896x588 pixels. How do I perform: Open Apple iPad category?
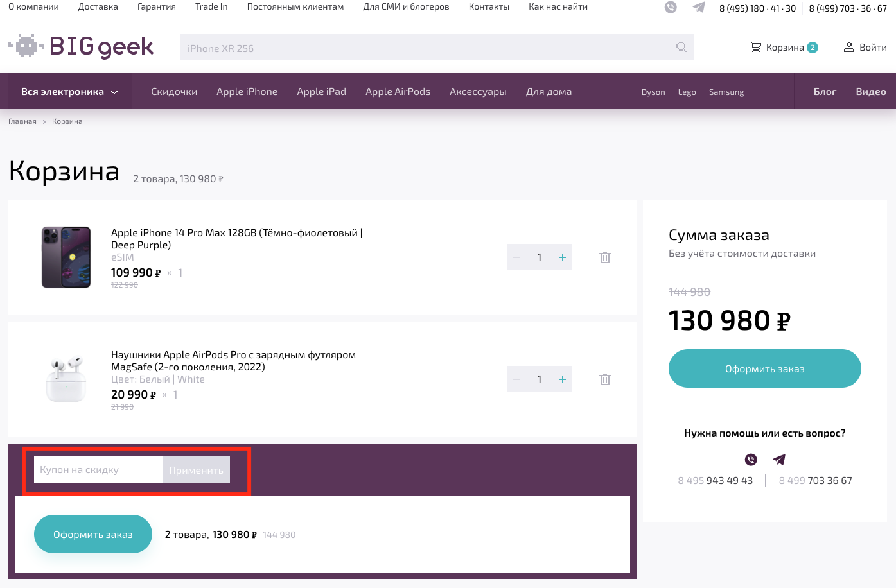coord(322,92)
